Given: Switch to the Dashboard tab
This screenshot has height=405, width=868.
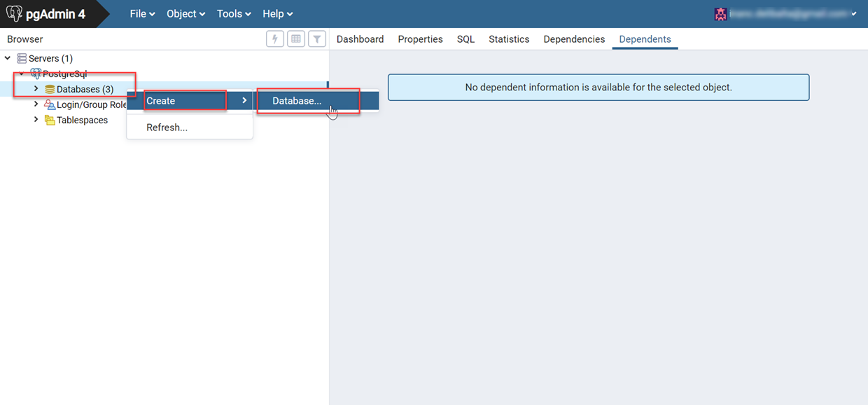Looking at the screenshot, I should tap(360, 39).
